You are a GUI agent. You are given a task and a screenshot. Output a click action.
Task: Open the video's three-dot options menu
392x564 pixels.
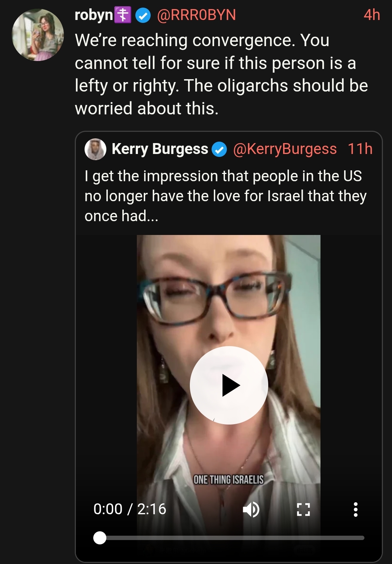[356, 510]
